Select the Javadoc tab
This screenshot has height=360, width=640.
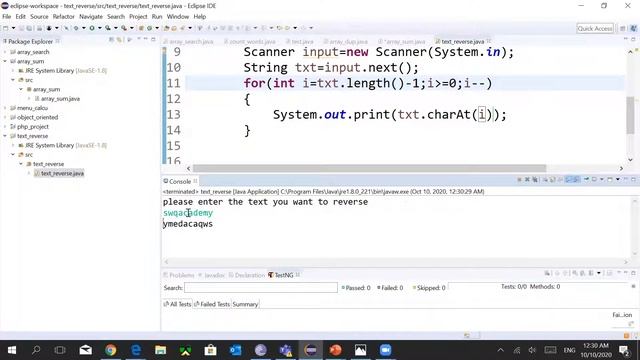[x=211, y=275]
